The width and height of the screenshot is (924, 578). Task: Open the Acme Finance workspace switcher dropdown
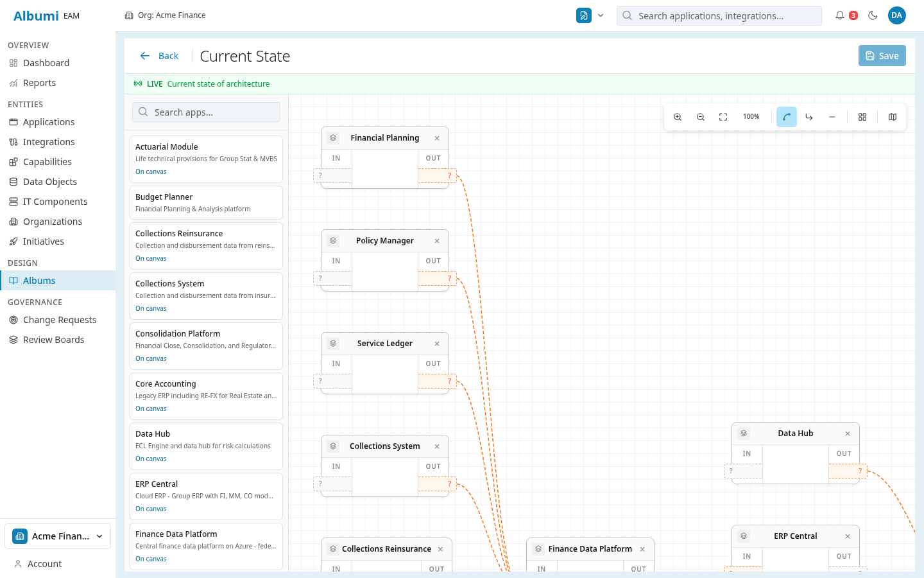click(x=57, y=536)
